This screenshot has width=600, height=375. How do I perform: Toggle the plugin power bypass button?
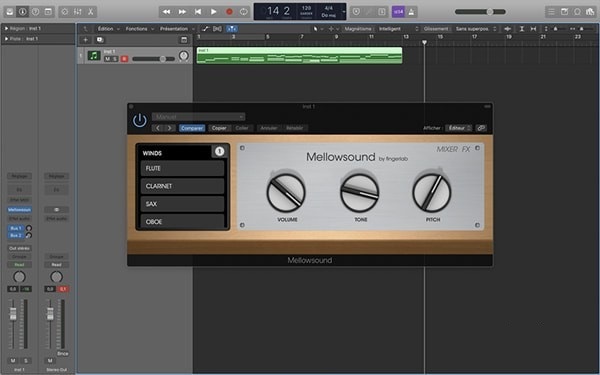pos(140,121)
